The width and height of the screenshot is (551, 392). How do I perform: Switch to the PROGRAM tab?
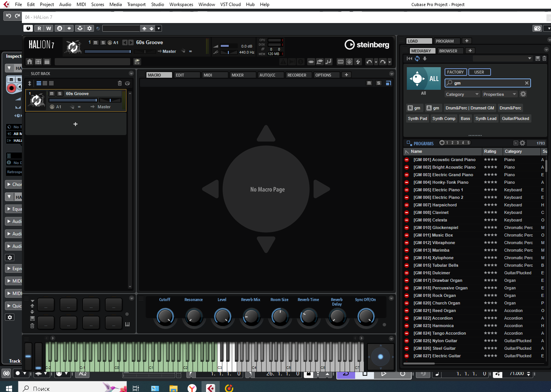[447, 41]
